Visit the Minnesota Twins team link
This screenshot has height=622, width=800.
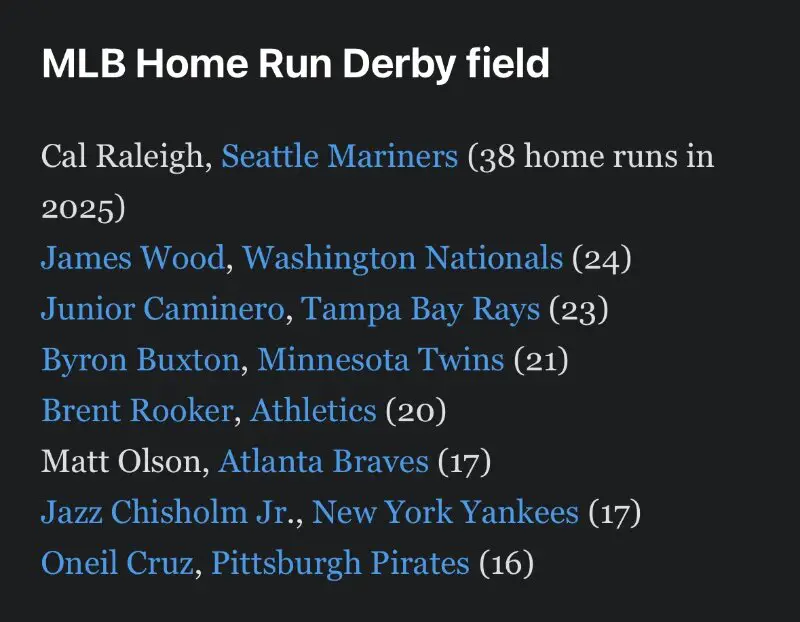click(380, 360)
